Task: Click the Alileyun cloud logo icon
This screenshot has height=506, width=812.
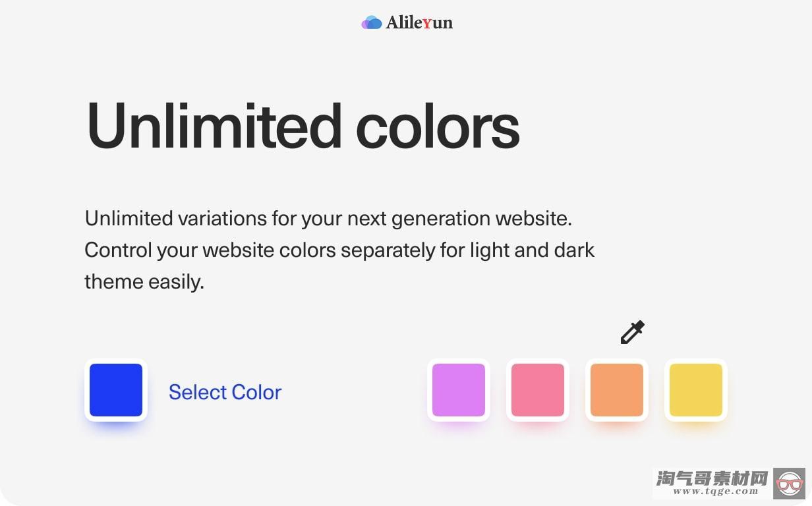Action: click(372, 22)
